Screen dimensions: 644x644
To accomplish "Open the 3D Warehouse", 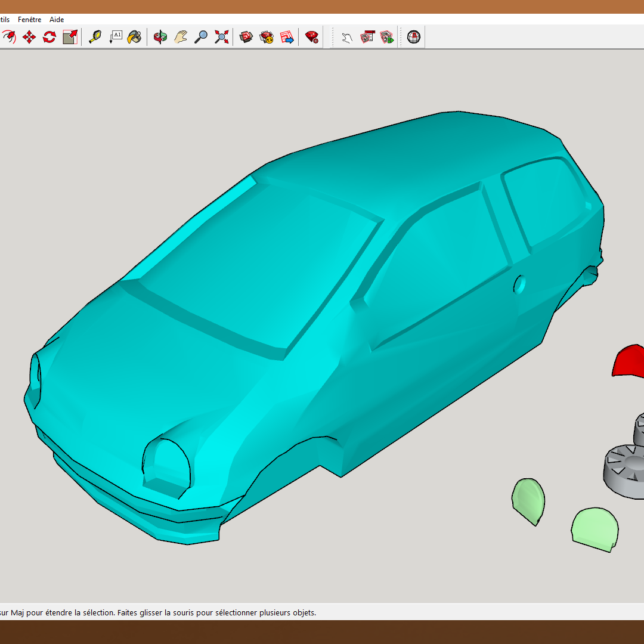I will click(x=246, y=38).
